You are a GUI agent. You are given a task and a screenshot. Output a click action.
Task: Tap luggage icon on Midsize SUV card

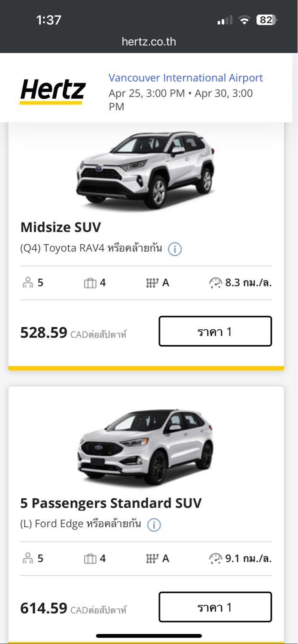(90, 283)
